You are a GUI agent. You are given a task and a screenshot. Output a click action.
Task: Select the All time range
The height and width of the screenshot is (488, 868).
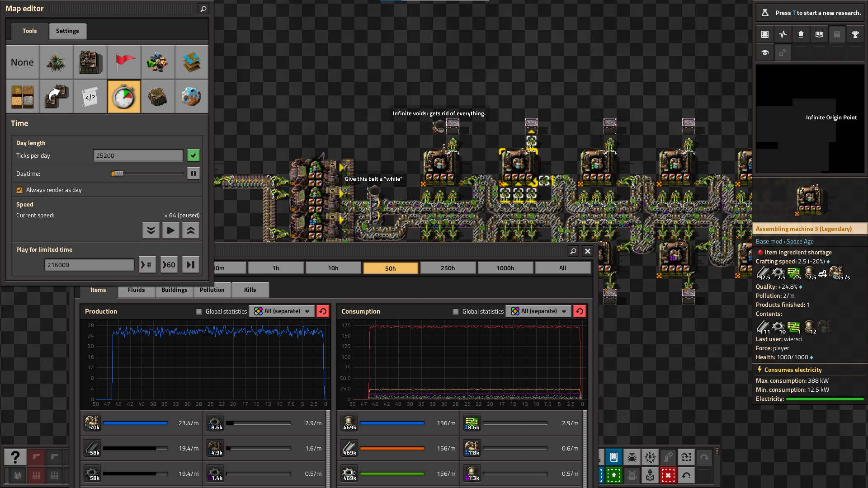(563, 268)
